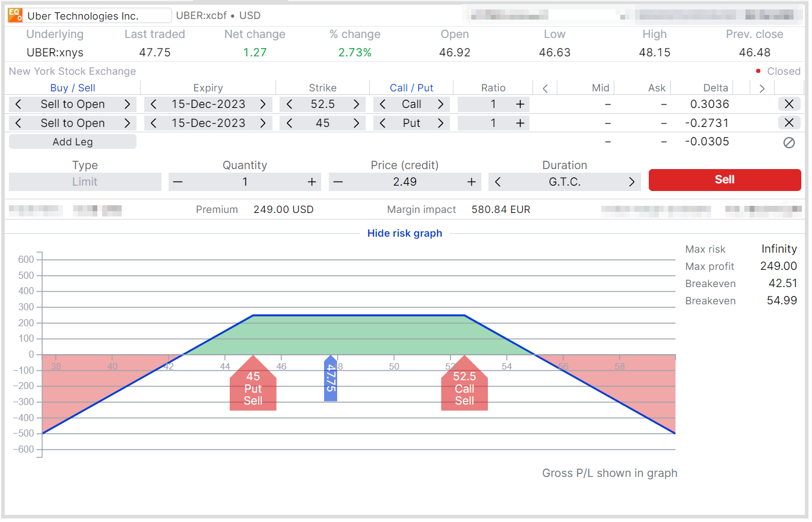Click the Buy / Sell column header
The image size is (812, 522).
72,88
